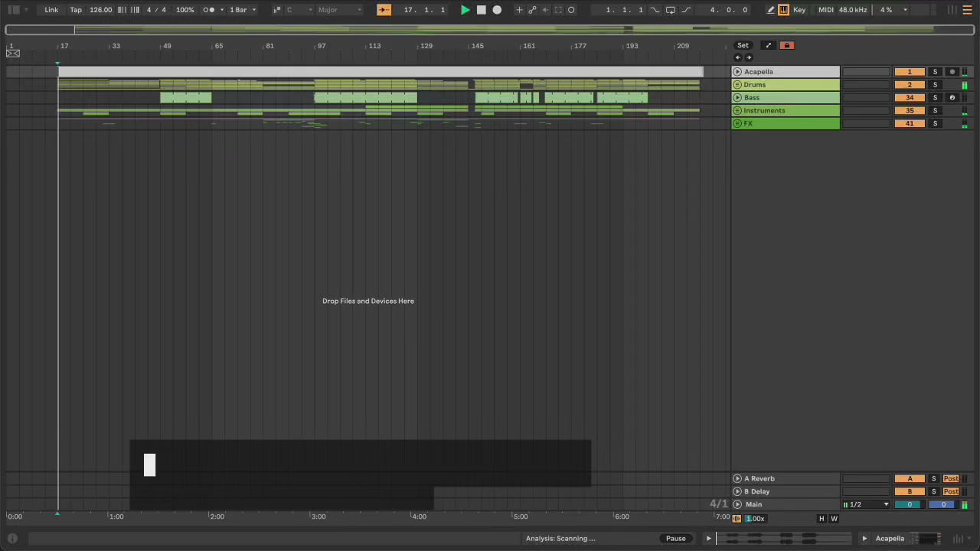Image resolution: width=980 pixels, height=551 pixels.
Task: Toggle the Follow playback button
Action: pyautogui.click(x=384, y=10)
